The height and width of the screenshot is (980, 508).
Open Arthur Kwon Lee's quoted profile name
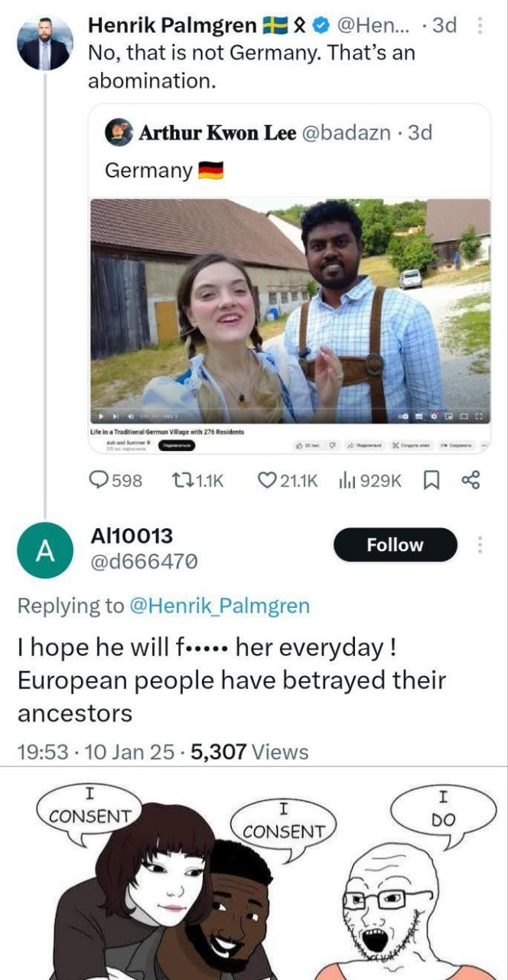(217, 132)
